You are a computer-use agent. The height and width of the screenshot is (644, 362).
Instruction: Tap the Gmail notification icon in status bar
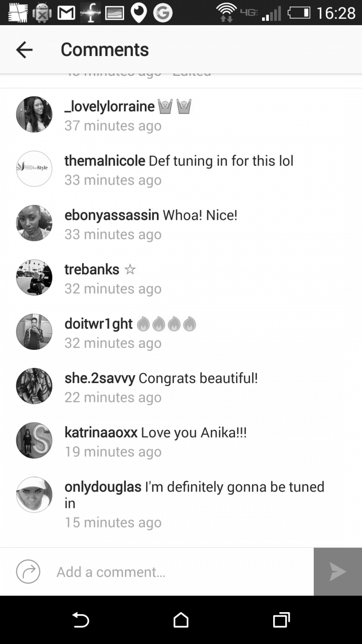[67, 13]
